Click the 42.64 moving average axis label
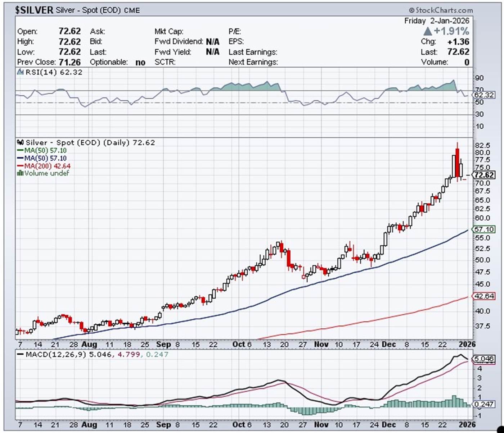The image size is (504, 433). pos(483,296)
